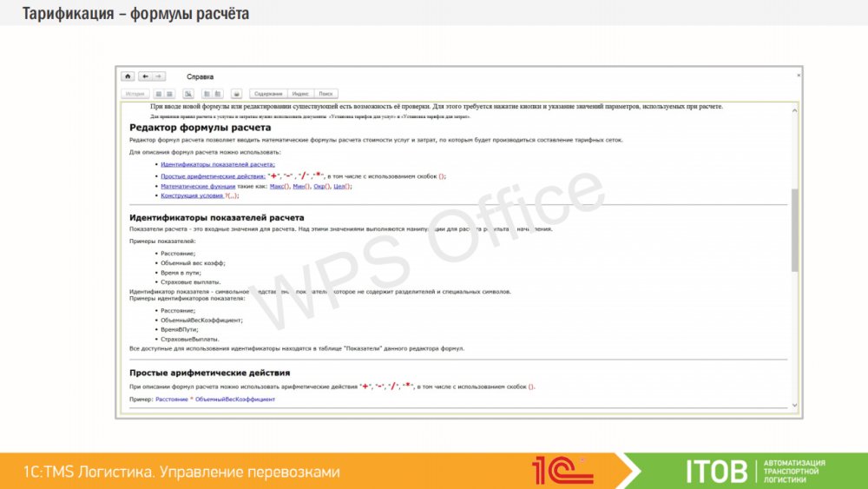Open the Макс() function link

point(279,186)
